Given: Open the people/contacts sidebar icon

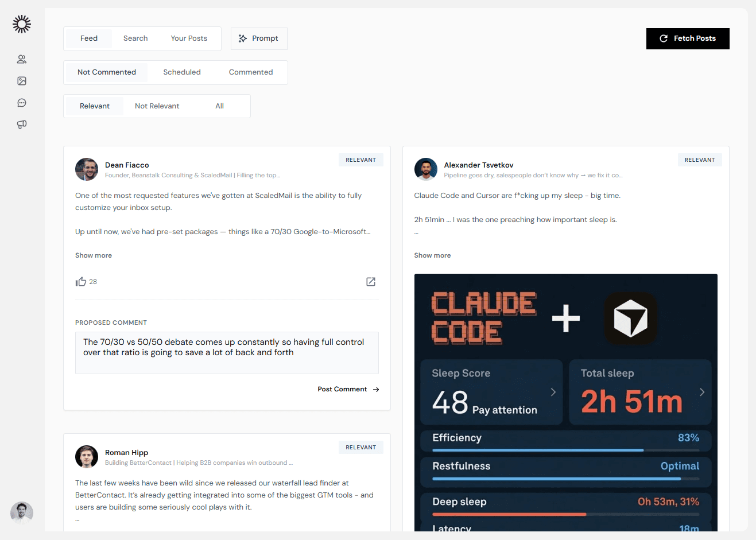Looking at the screenshot, I should click(22, 59).
